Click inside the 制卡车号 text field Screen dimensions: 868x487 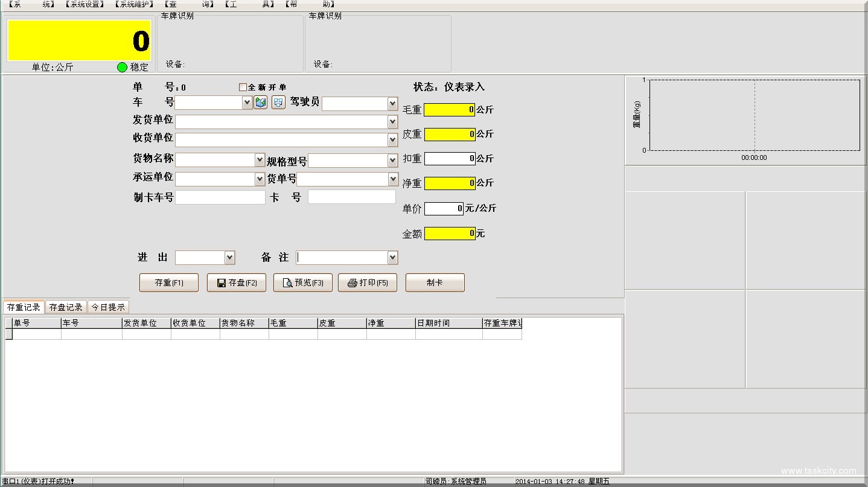[220, 197]
